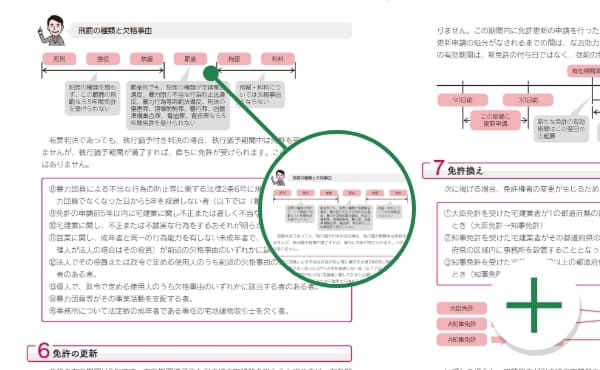Click the gray note under the 罰金 label

pos(178,105)
